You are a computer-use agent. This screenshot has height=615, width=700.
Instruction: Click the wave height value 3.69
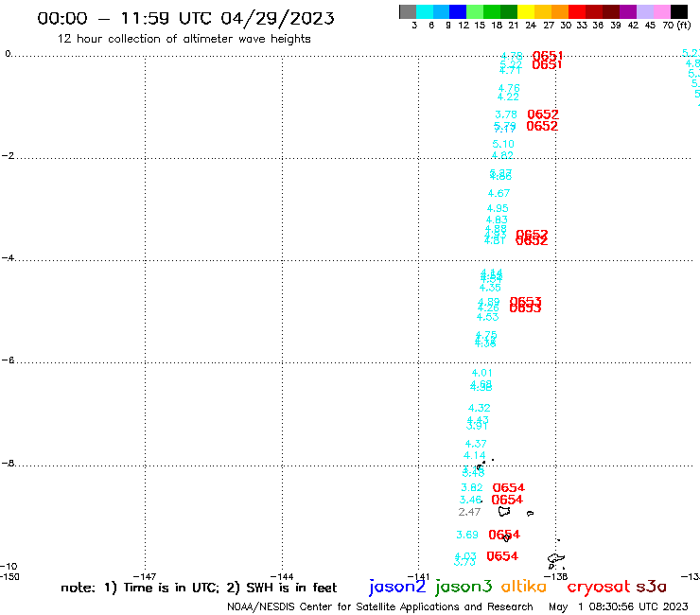coord(467,535)
